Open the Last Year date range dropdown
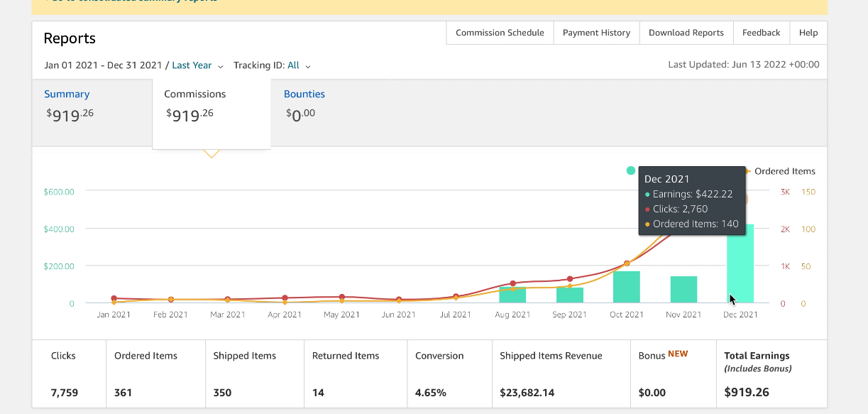868x414 pixels. 197,65
